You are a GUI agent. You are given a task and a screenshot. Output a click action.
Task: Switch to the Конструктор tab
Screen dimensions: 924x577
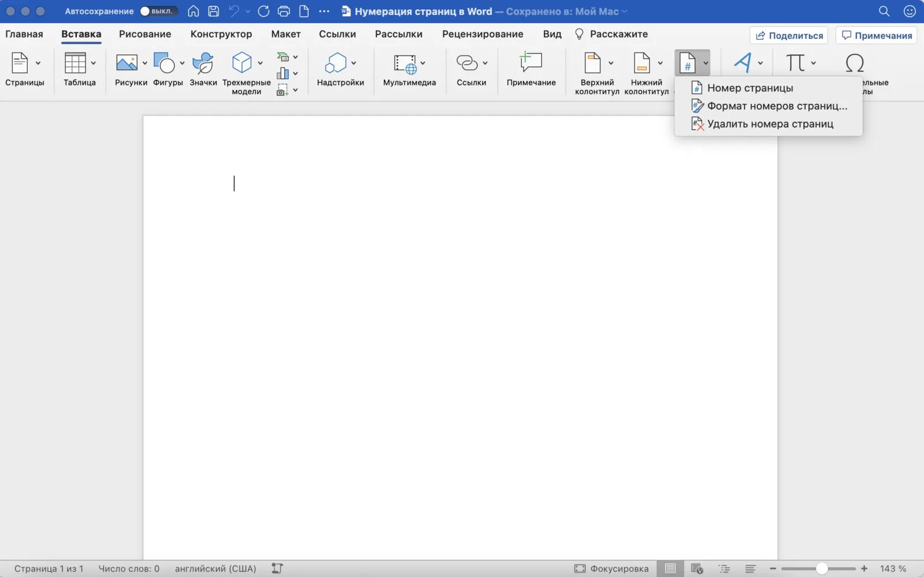pos(221,34)
